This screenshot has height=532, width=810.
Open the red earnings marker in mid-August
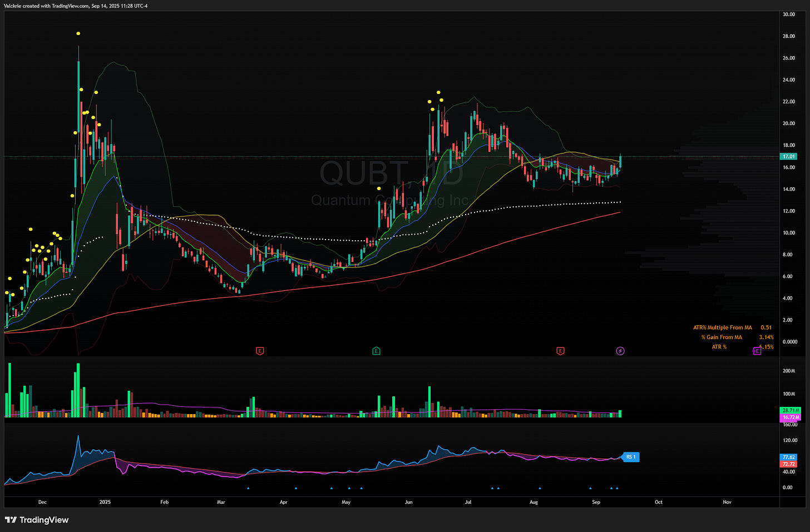pyautogui.click(x=560, y=351)
